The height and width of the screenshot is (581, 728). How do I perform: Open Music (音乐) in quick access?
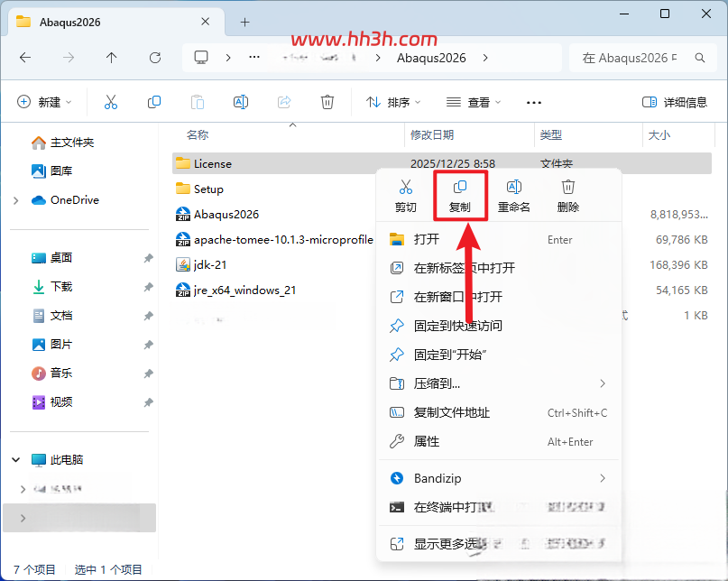point(51,373)
